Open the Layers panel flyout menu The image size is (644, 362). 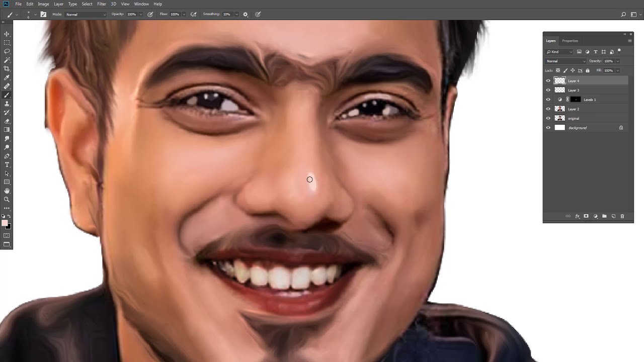[x=630, y=41]
